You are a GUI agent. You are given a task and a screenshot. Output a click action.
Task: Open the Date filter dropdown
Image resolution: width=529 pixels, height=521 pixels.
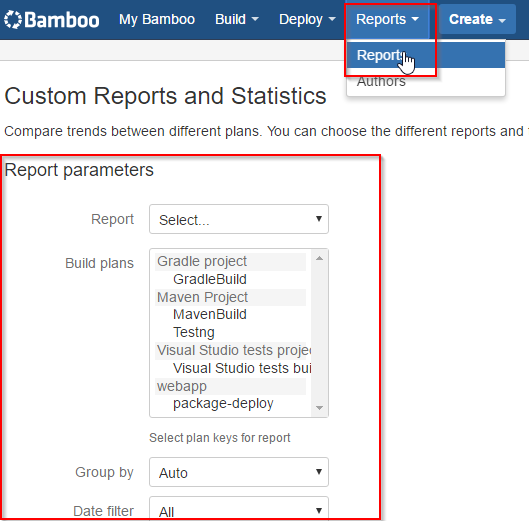pos(239,509)
